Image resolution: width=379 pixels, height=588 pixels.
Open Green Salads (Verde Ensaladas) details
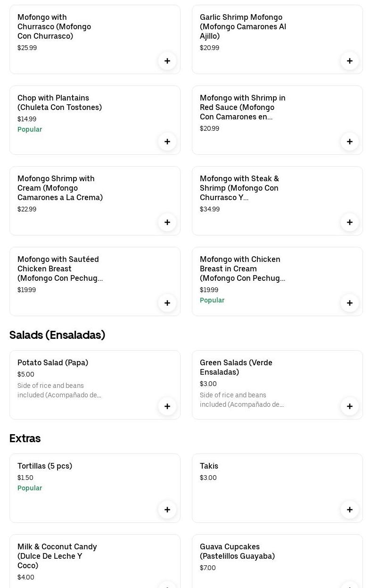(x=236, y=367)
